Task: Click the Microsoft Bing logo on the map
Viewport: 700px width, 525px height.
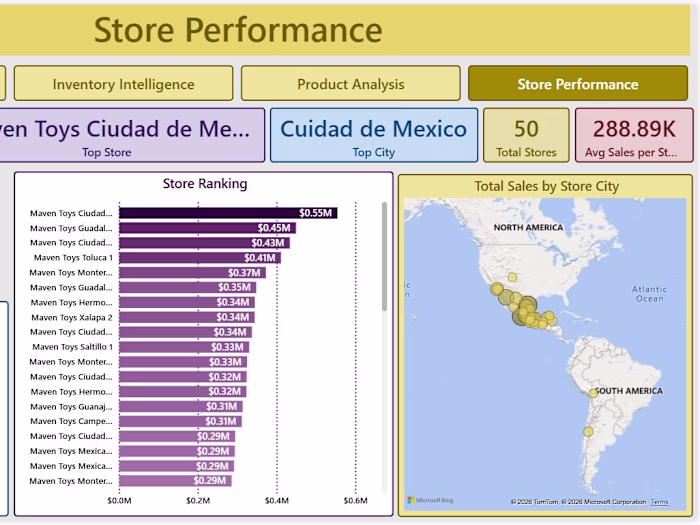Action: point(430,500)
